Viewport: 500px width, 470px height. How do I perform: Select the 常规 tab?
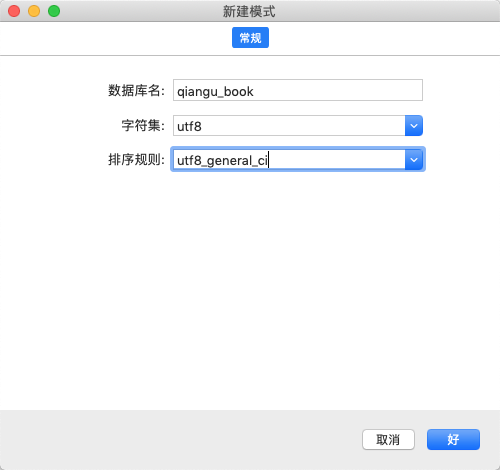click(x=250, y=38)
